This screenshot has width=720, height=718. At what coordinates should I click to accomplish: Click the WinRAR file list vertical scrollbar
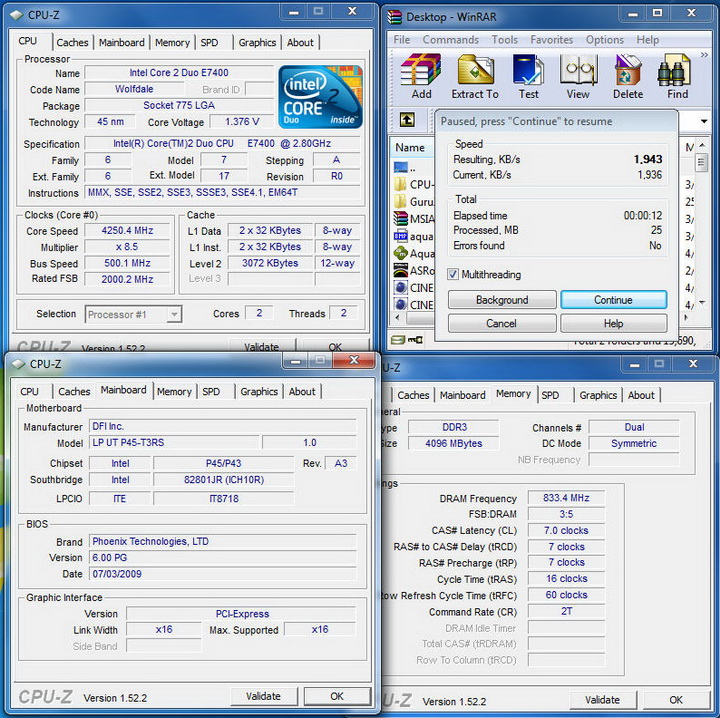tap(701, 224)
